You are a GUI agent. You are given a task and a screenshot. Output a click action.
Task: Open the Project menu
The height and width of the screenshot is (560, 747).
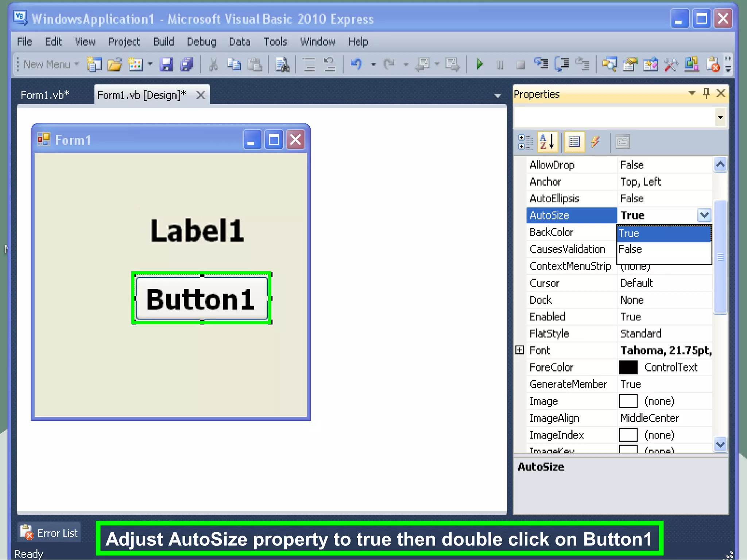tap(124, 42)
